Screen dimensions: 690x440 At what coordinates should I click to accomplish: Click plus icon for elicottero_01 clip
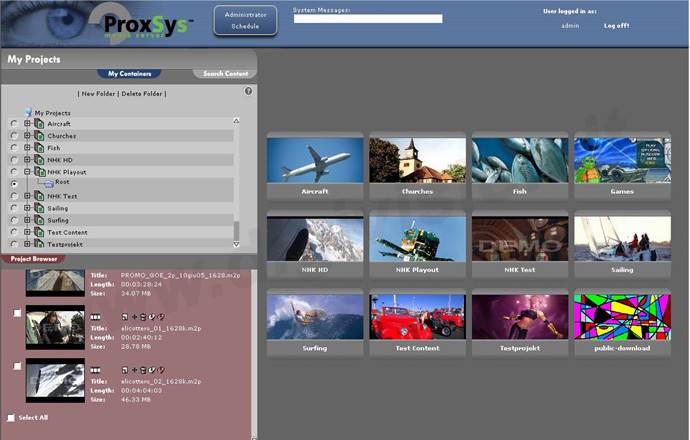point(134,317)
